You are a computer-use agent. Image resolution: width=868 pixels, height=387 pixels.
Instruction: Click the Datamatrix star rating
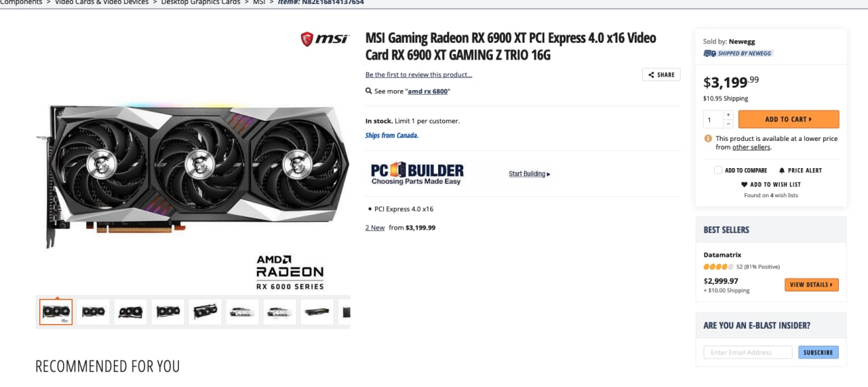click(718, 266)
